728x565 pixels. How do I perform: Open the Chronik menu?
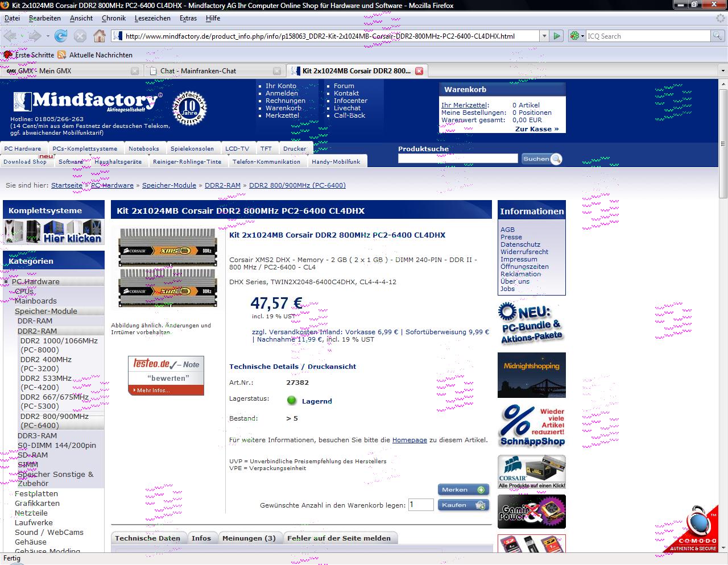click(x=114, y=18)
